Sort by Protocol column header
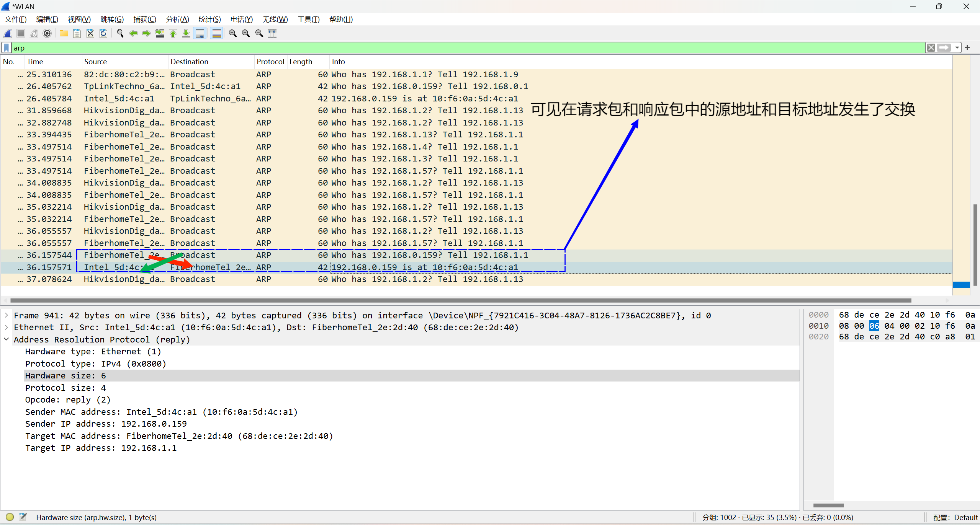 click(270, 62)
